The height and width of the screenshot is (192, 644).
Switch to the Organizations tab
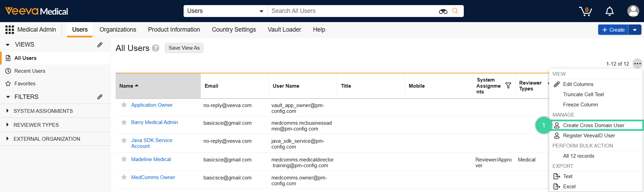[118, 30]
